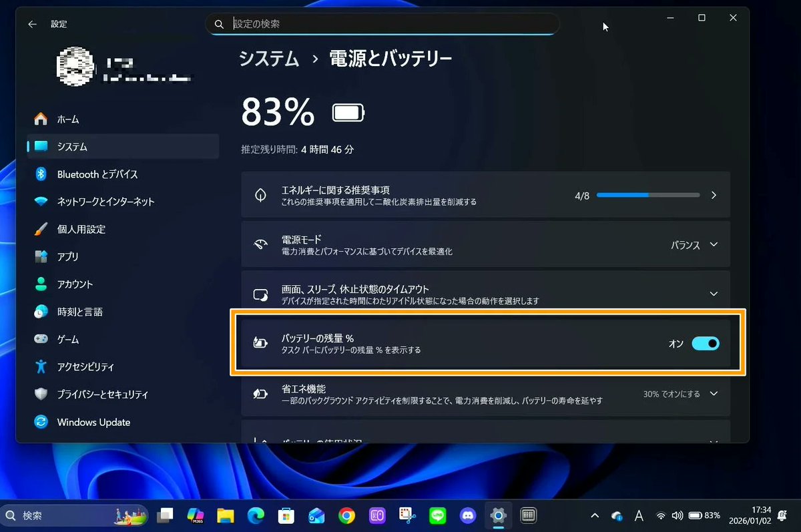The height and width of the screenshot is (532, 801).
Task: Minimize the 設定 window
Action: [670, 18]
